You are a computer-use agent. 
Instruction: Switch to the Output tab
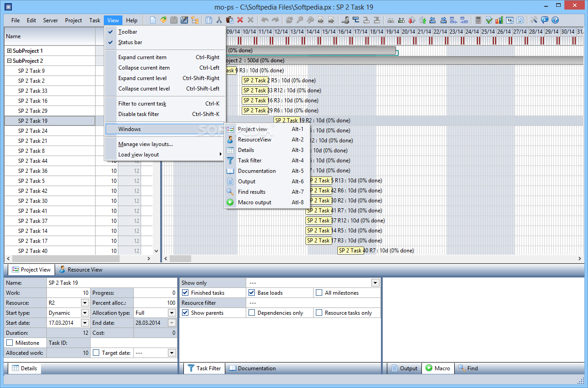pyautogui.click(x=405, y=368)
